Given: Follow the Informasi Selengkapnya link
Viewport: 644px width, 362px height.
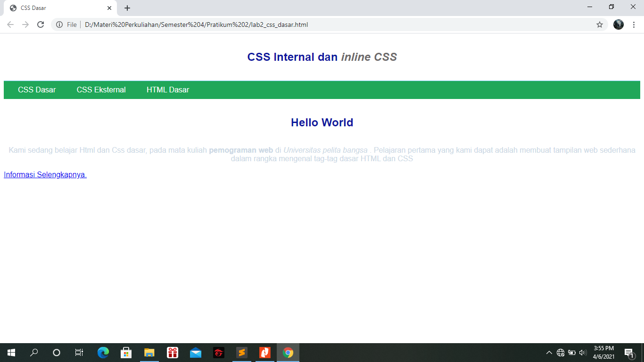Looking at the screenshot, I should (x=45, y=174).
